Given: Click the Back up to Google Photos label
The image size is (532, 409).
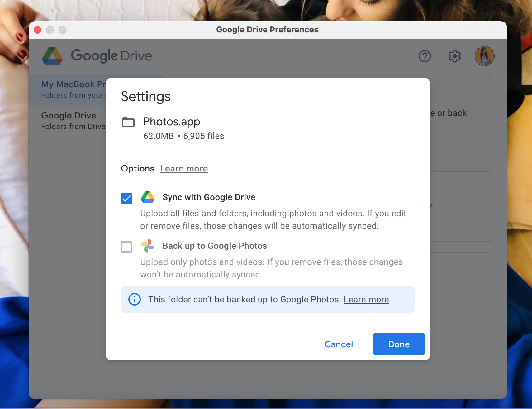Looking at the screenshot, I should (x=215, y=246).
